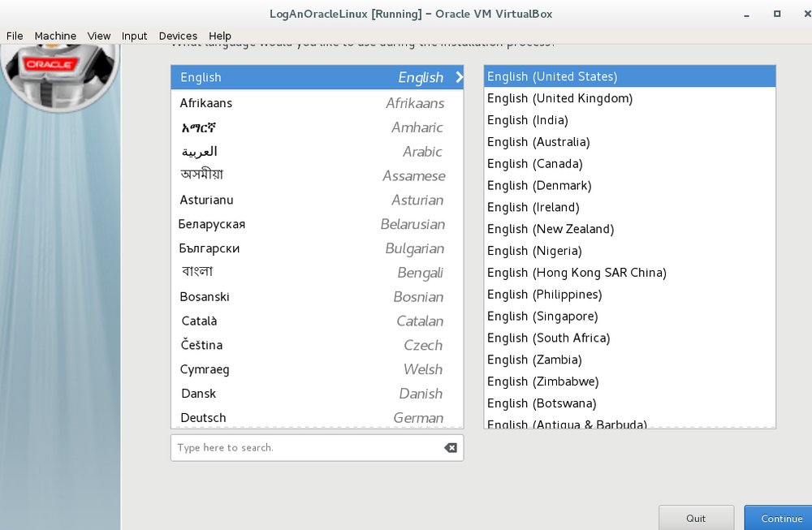
Task: Select the Bosanski language row
Action: coord(317,296)
